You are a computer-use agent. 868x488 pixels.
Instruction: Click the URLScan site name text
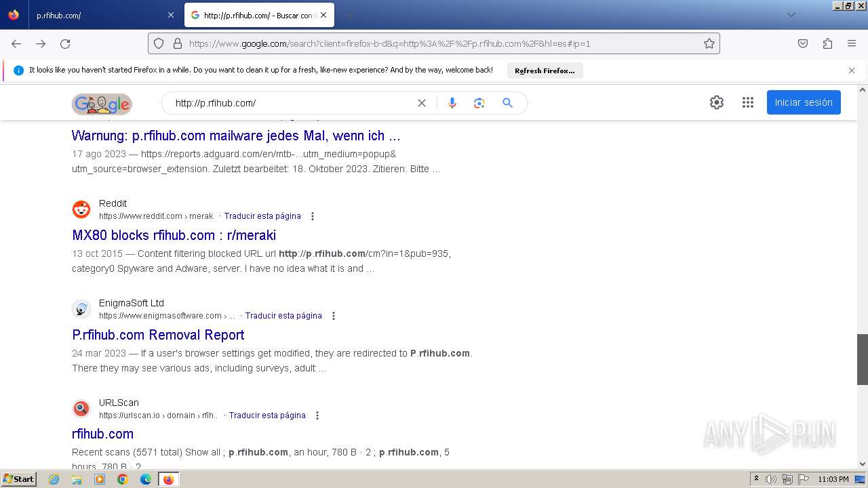[119, 403]
